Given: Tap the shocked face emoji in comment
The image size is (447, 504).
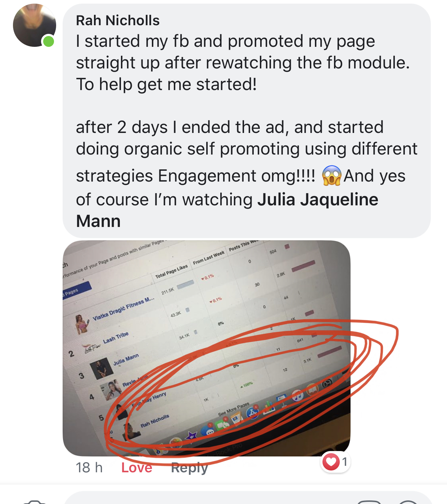Looking at the screenshot, I should [331, 175].
